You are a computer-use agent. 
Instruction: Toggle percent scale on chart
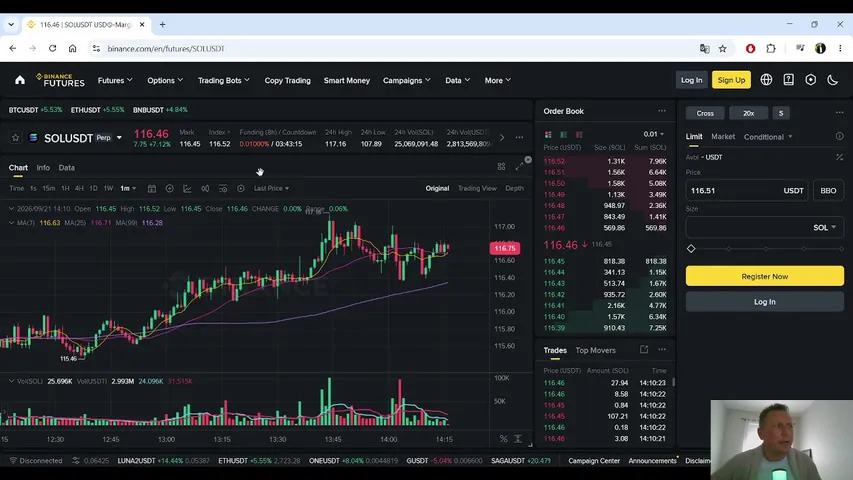[x=503, y=439]
